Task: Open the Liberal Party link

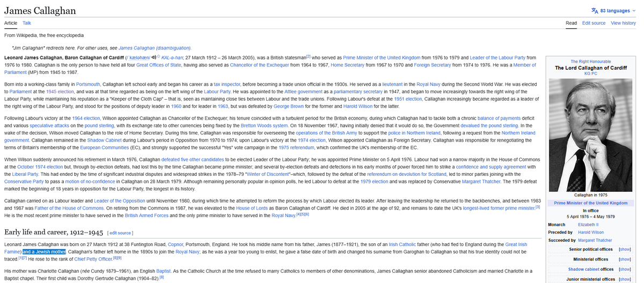Action: [24, 174]
